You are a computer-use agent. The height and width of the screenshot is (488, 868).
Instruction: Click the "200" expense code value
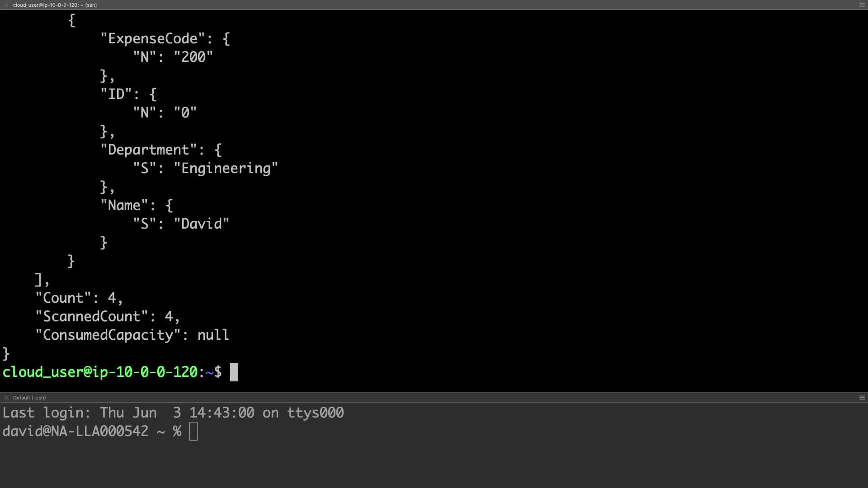click(x=193, y=57)
